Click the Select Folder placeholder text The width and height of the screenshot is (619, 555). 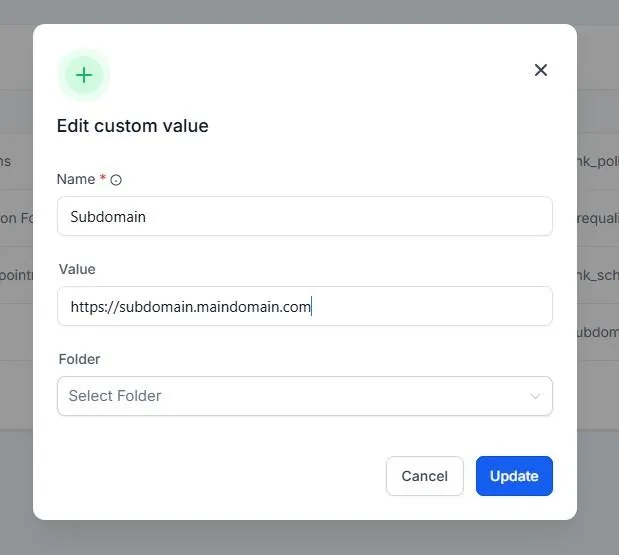pyautogui.click(x=115, y=396)
